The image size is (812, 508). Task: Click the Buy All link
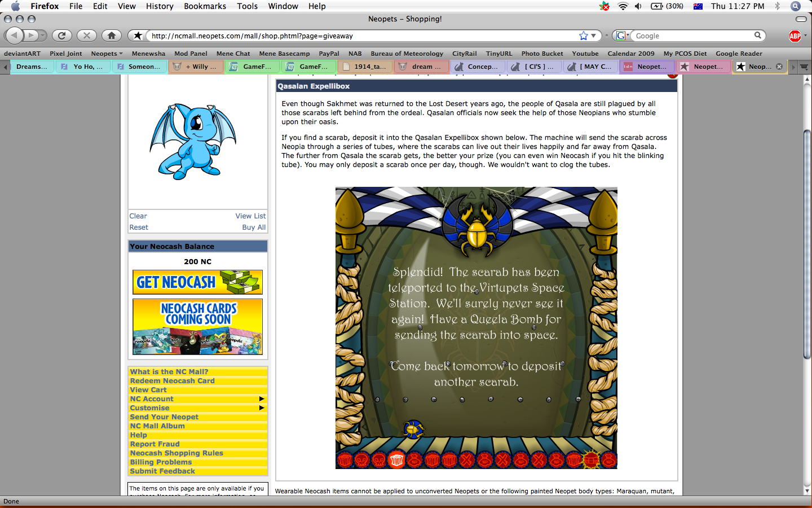254,227
